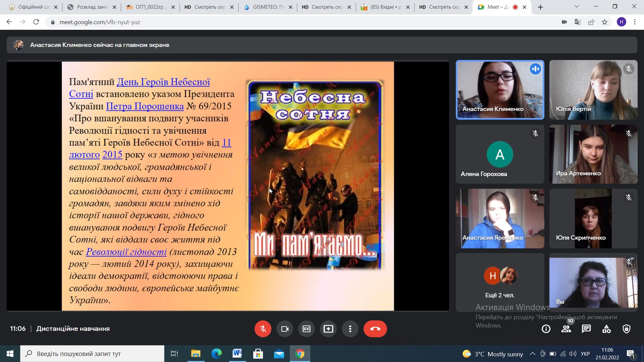
Task: Turn on closed captions
Action: tap(307, 329)
